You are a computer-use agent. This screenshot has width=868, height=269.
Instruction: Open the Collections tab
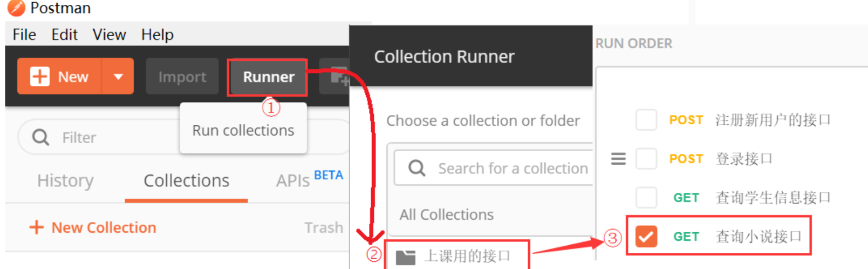point(186,180)
